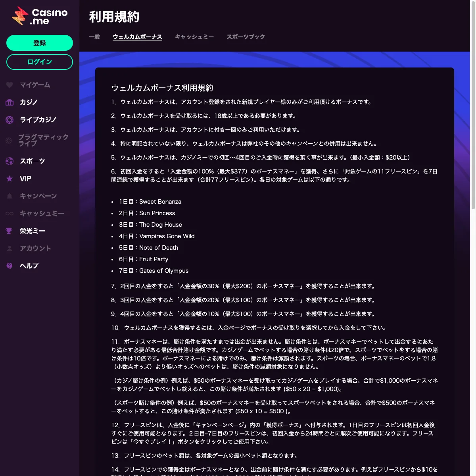Click the list item 7日目：Gates of Olympus
The width and height of the screenshot is (476, 476).
coord(154,271)
